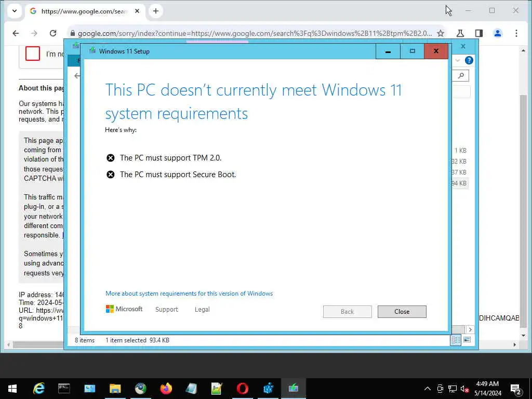Go back in Chrome
The image size is (532, 399).
point(16,33)
